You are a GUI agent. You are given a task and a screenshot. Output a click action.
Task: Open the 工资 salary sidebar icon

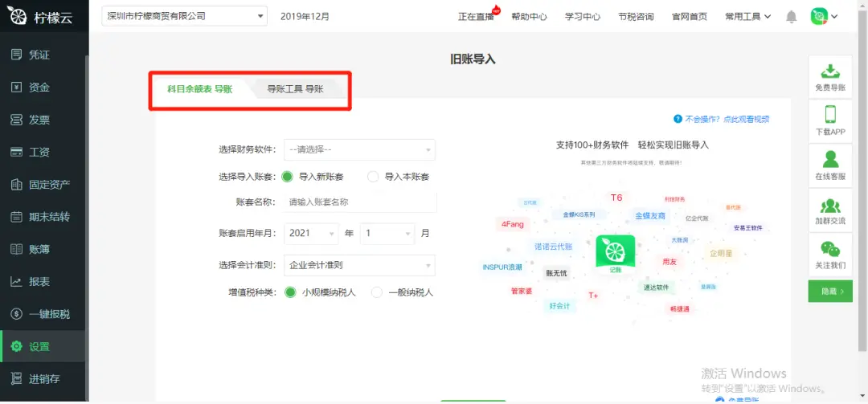17,152
